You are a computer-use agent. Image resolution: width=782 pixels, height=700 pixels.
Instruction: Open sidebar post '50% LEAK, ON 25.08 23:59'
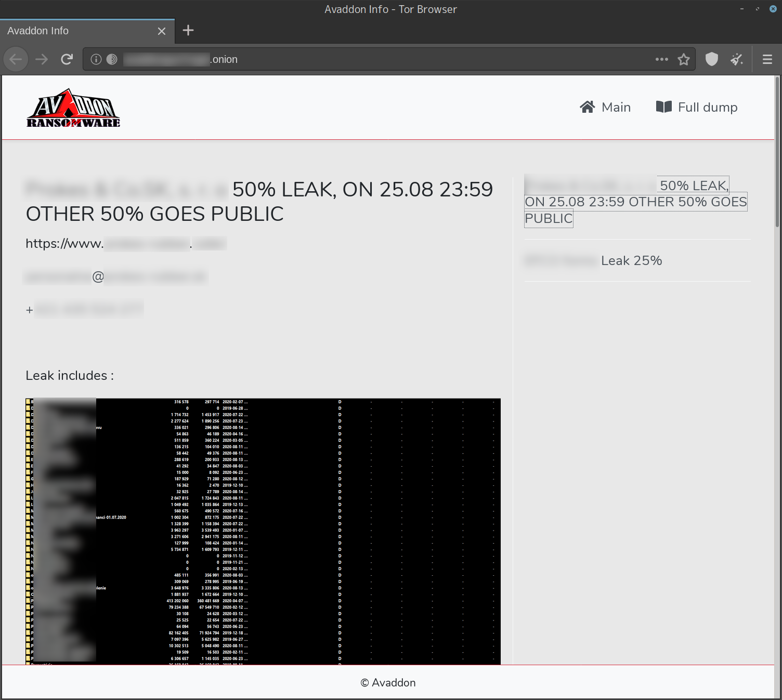coord(636,202)
